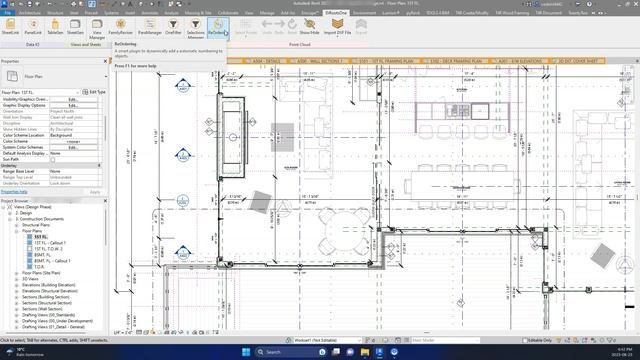Click the Floor Plan type icon in Properties
The height and width of the screenshot is (360, 640).
point(12,76)
